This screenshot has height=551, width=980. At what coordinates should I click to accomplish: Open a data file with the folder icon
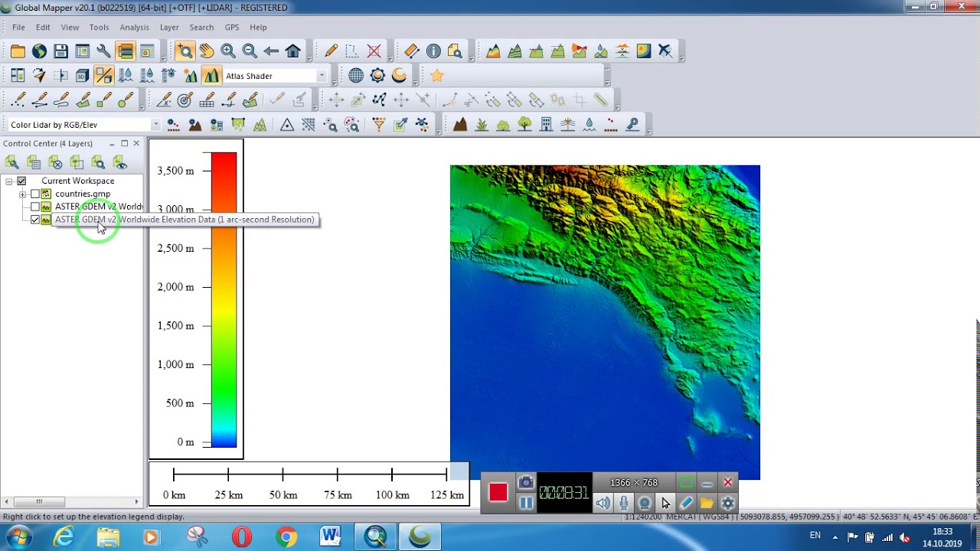click(x=18, y=51)
